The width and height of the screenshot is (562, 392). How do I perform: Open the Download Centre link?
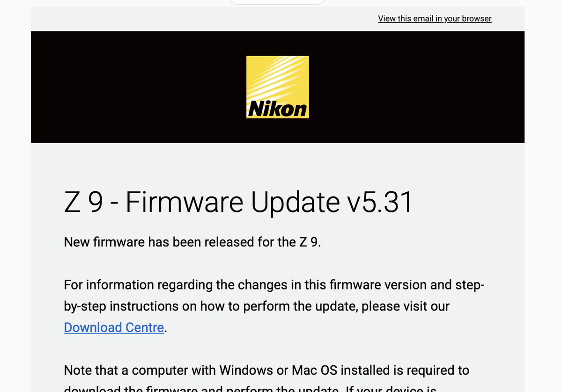[114, 327]
